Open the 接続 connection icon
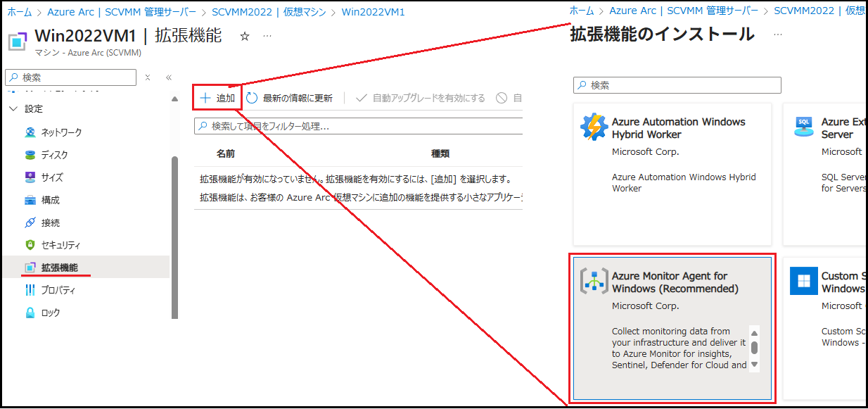Image resolution: width=868 pixels, height=409 pixels. tap(30, 222)
